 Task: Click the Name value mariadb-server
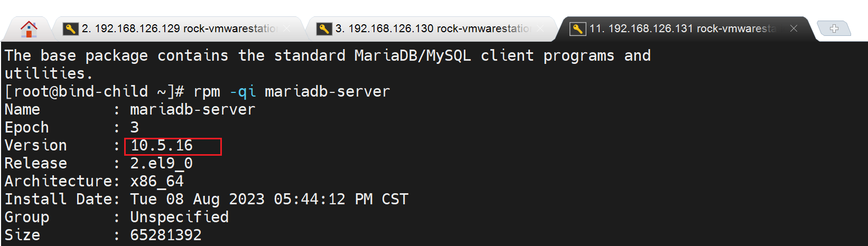(x=192, y=110)
